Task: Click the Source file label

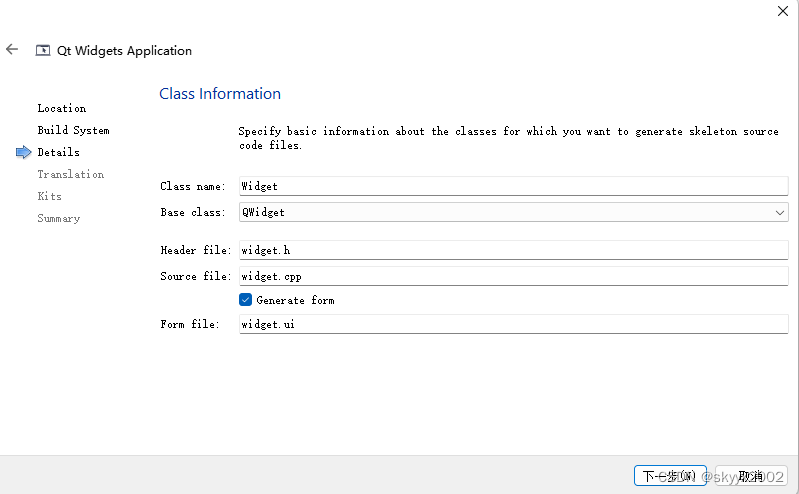Action: pyautogui.click(x=196, y=276)
